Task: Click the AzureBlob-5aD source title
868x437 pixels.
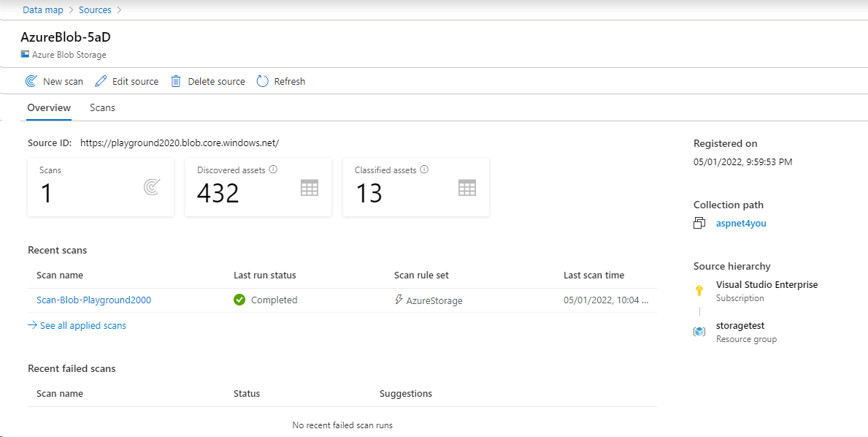Action: coord(66,37)
